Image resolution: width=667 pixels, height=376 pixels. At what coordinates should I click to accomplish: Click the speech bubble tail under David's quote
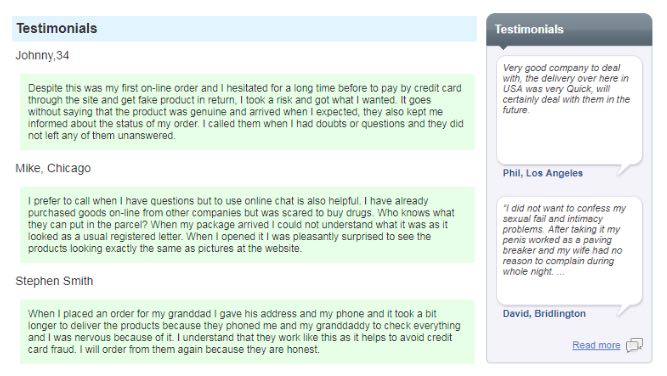point(626,310)
